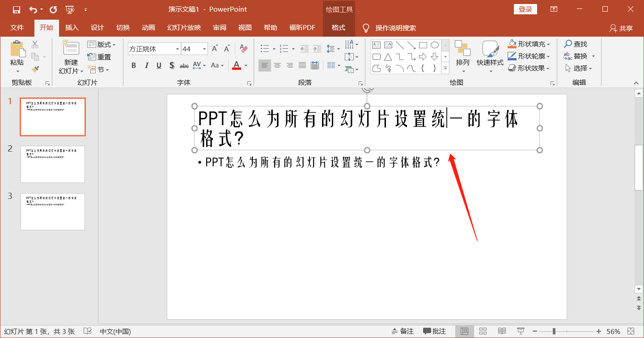Switch to the 格式 format tab

[x=339, y=28]
